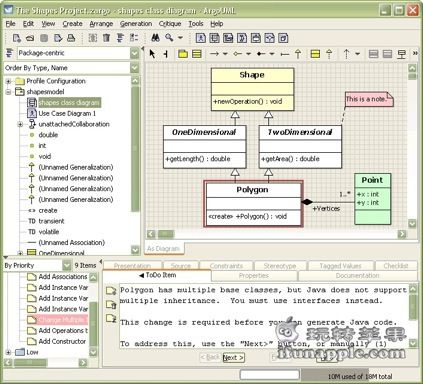This screenshot has width=423, height=384.
Task: Open the Generation menu
Action: pos(136,24)
